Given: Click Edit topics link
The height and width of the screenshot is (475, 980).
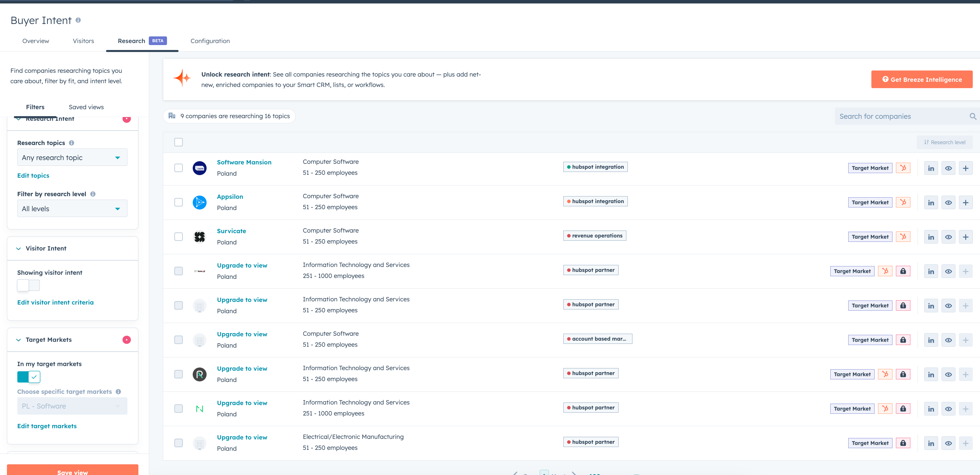Looking at the screenshot, I should 33,176.
